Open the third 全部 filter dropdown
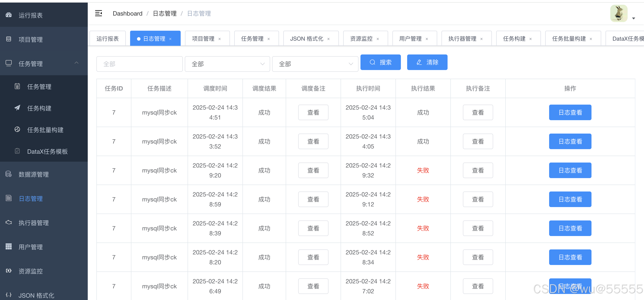This screenshot has width=644, height=300. tap(315, 64)
